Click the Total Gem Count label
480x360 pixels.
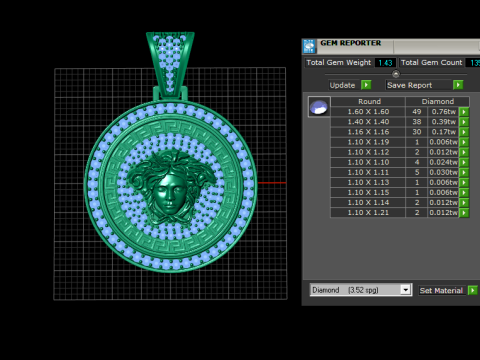click(431, 63)
